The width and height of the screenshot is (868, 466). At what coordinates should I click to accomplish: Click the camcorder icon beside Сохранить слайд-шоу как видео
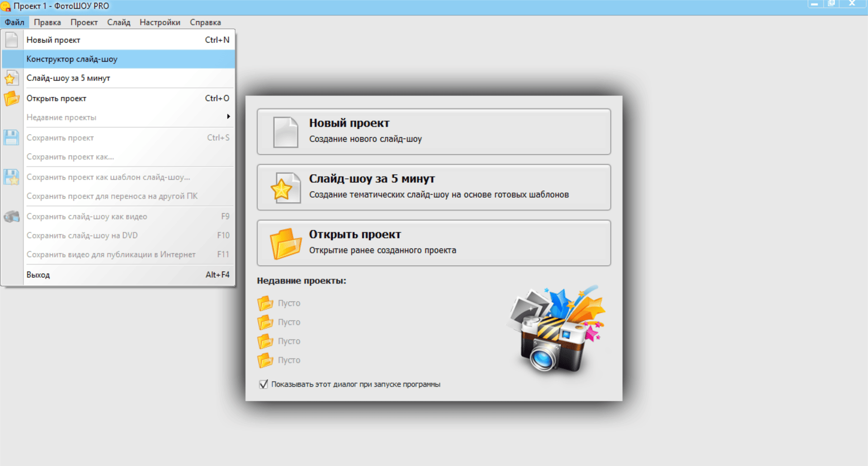[12, 217]
